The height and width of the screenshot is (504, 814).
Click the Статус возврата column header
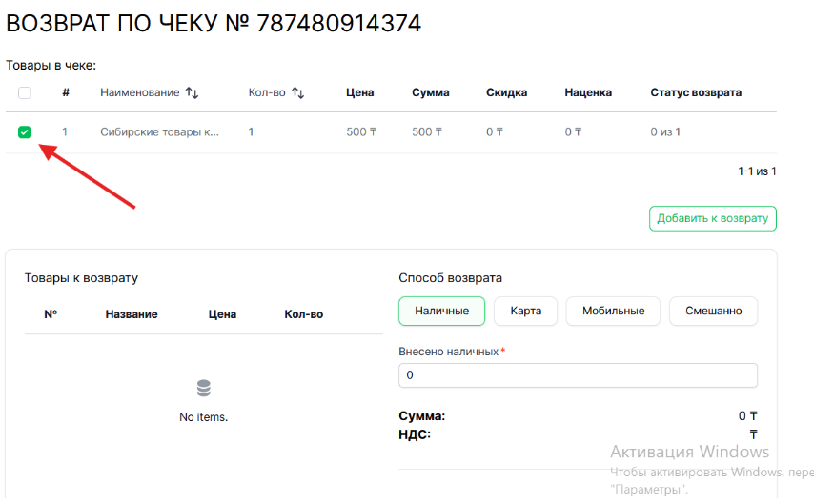696,92
